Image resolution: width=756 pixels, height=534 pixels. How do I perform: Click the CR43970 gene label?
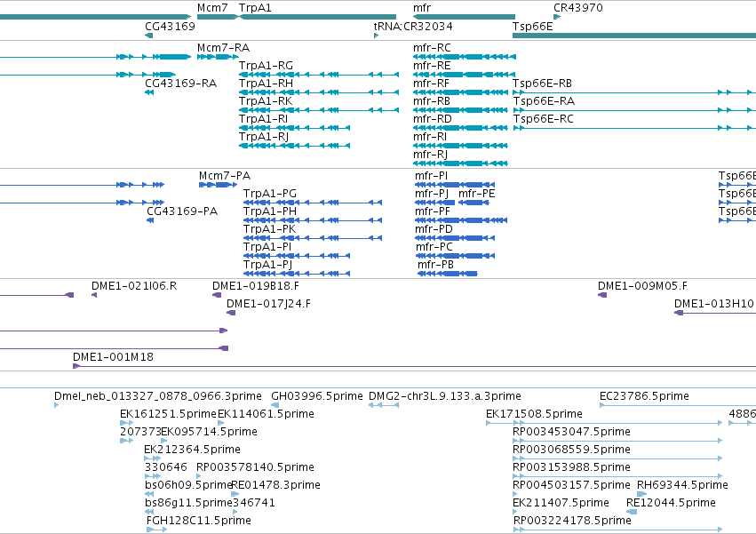point(578,8)
